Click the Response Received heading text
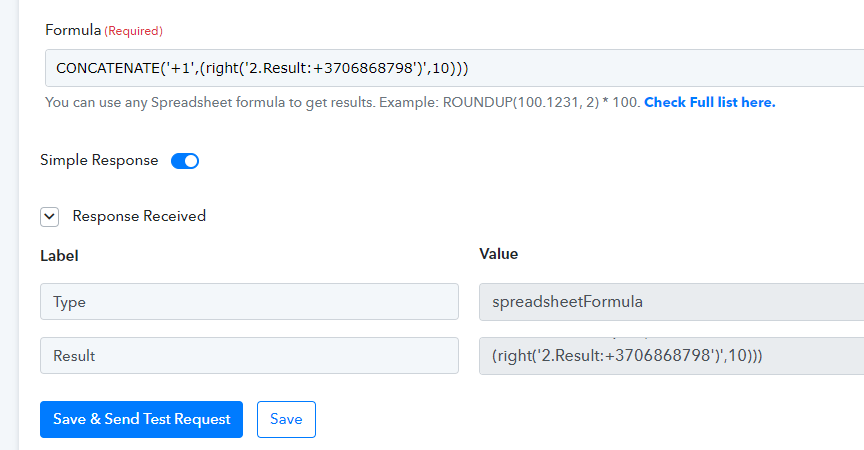Image resolution: width=864 pixels, height=450 pixels. pyautogui.click(x=139, y=216)
